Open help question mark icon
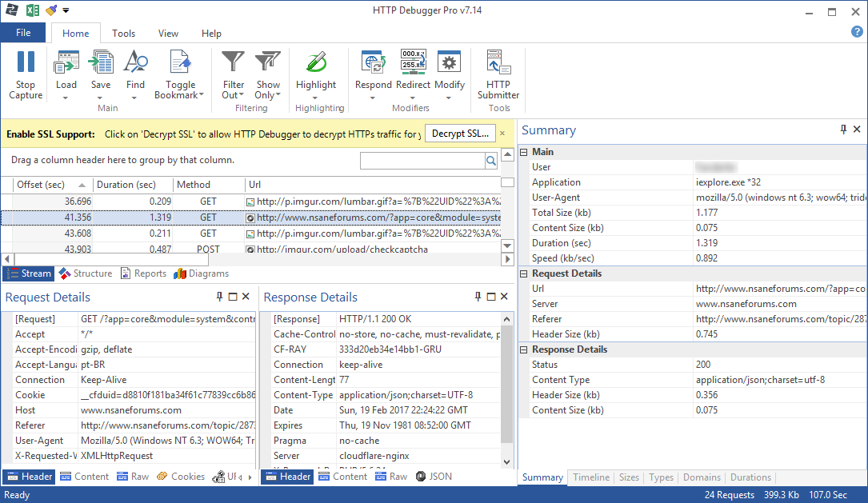 (x=857, y=32)
